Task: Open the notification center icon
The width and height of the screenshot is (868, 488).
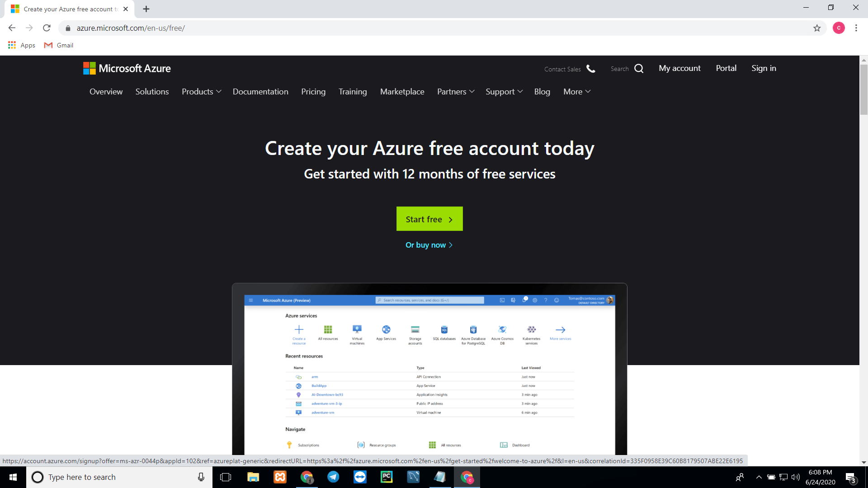Action: coord(851,478)
